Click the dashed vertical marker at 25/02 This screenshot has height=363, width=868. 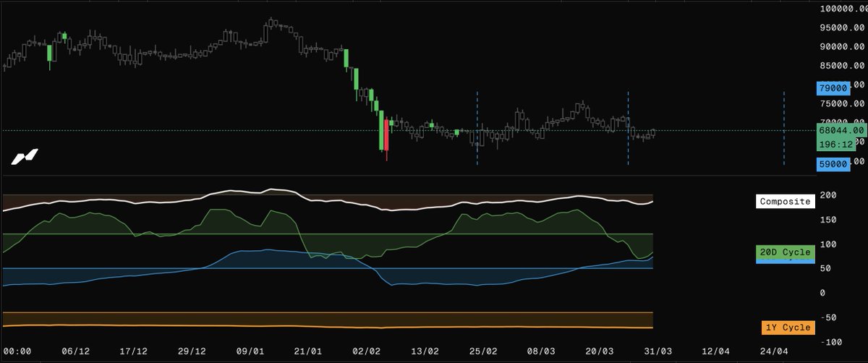[x=477, y=128]
